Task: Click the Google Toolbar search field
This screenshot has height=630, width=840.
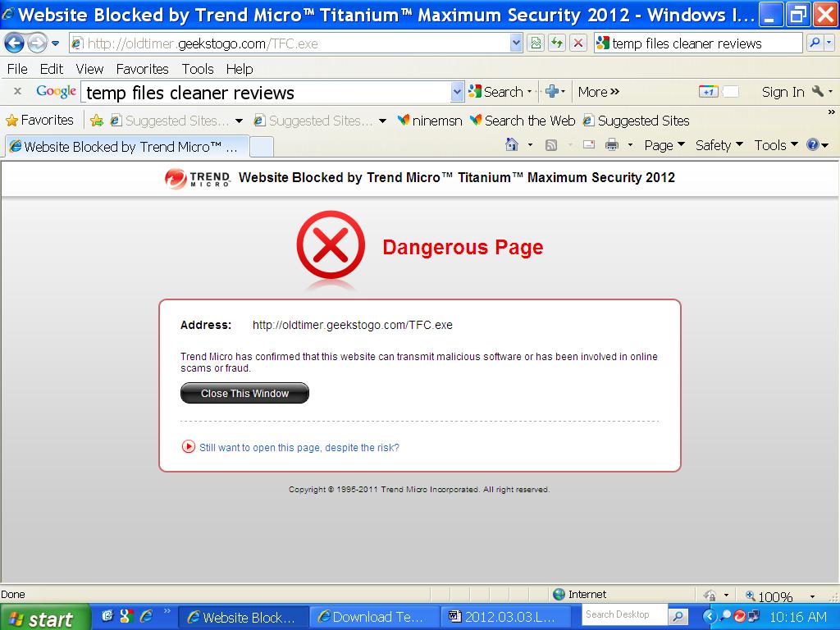Action: point(267,92)
